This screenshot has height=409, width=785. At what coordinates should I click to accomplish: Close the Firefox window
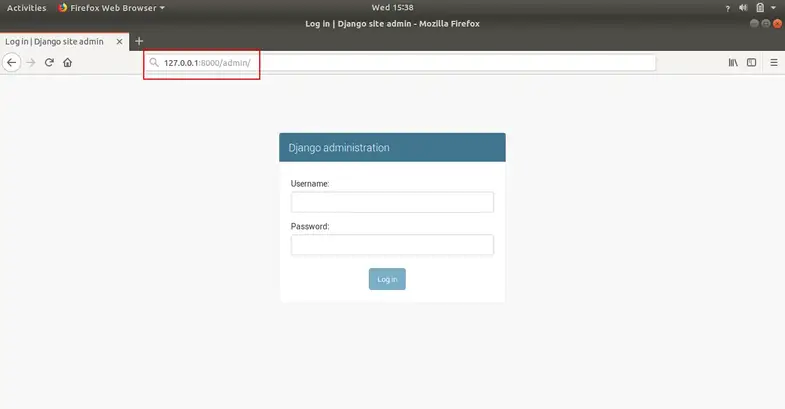[x=777, y=24]
